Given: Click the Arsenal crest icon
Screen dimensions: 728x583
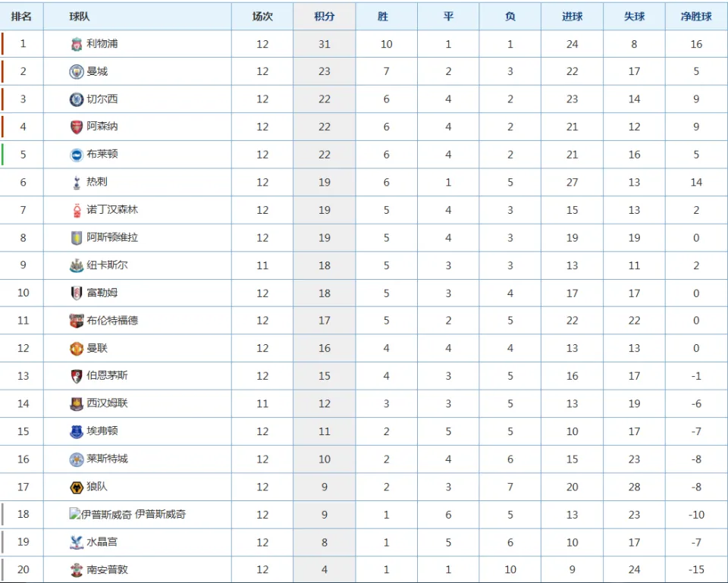Looking at the screenshot, I should pyautogui.click(x=77, y=127).
